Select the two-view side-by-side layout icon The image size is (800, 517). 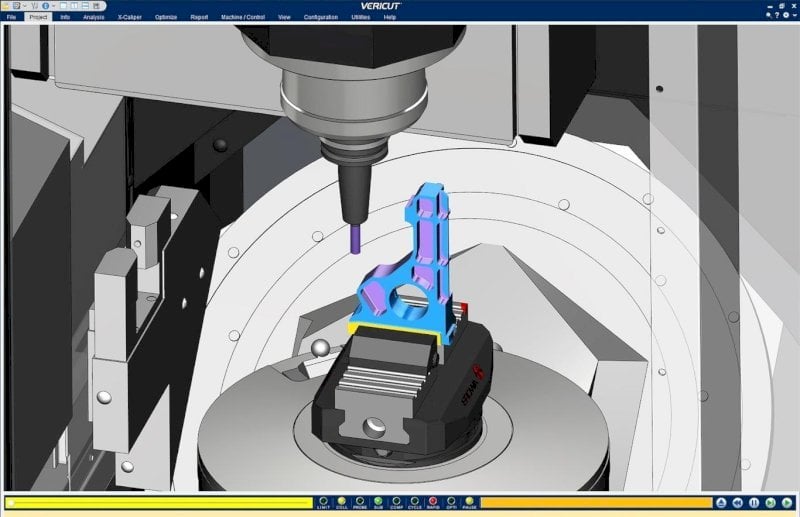(74, 6)
